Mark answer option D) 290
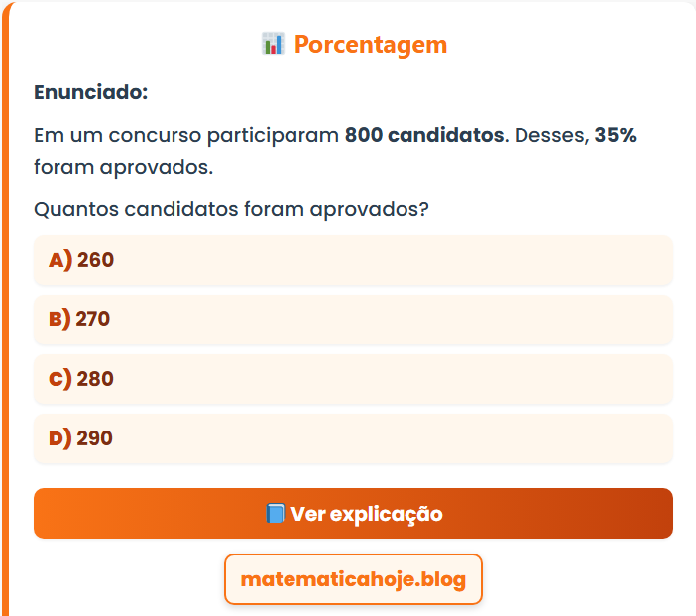This screenshot has height=616, width=696. pyautogui.click(x=353, y=438)
